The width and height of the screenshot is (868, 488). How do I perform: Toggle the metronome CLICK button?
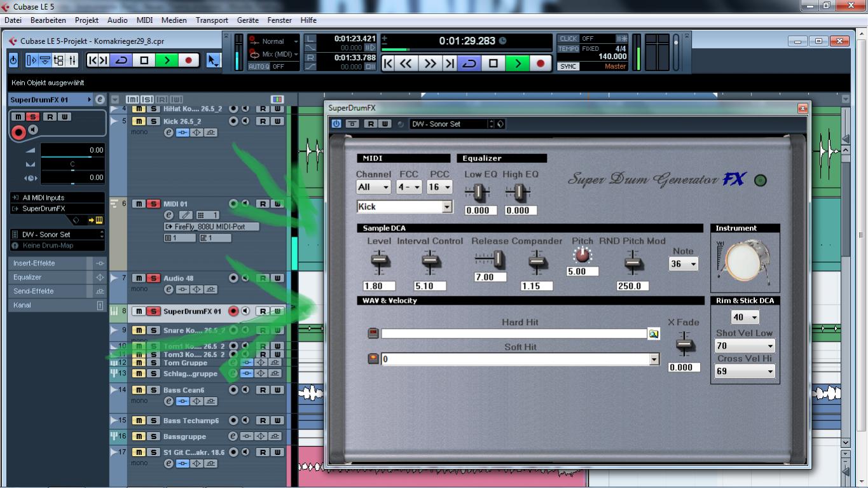pos(568,39)
